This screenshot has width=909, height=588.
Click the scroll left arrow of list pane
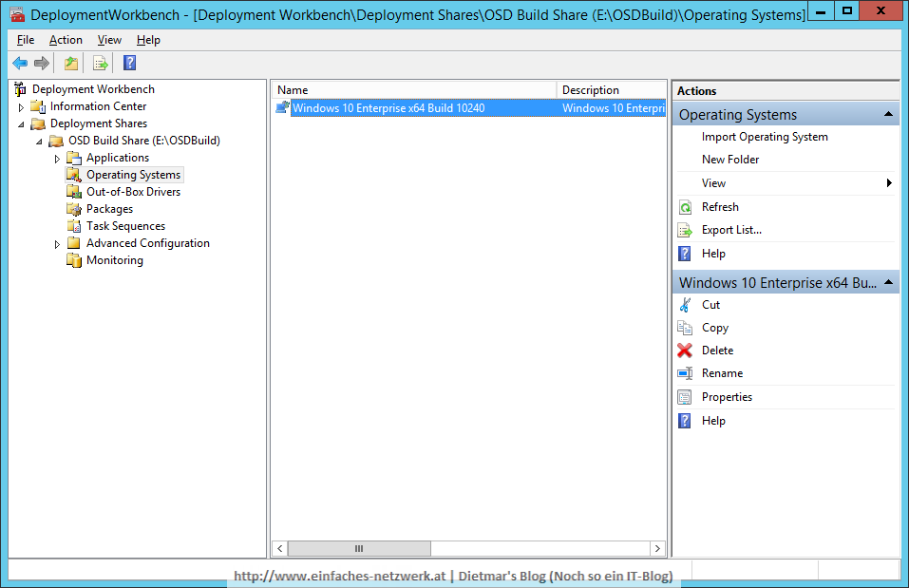point(280,548)
